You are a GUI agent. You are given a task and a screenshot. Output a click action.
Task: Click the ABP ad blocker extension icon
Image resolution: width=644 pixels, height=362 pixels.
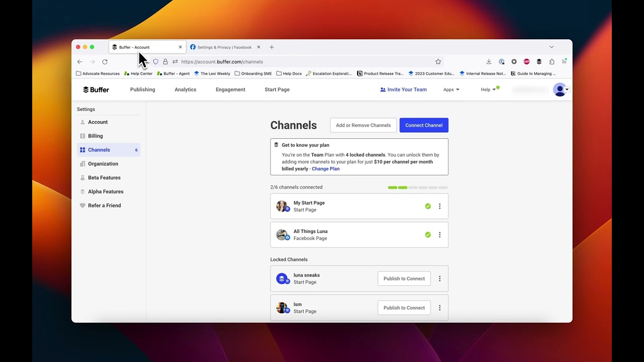(526, 62)
